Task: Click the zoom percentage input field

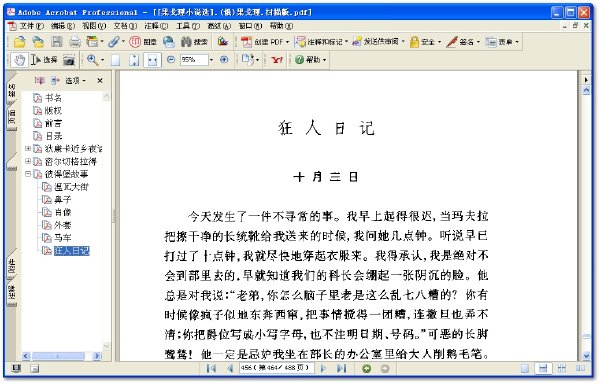Action: tap(194, 60)
